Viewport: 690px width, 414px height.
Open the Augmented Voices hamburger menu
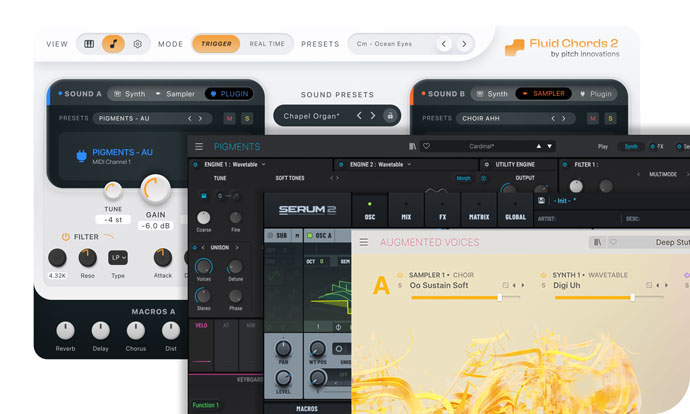point(363,242)
